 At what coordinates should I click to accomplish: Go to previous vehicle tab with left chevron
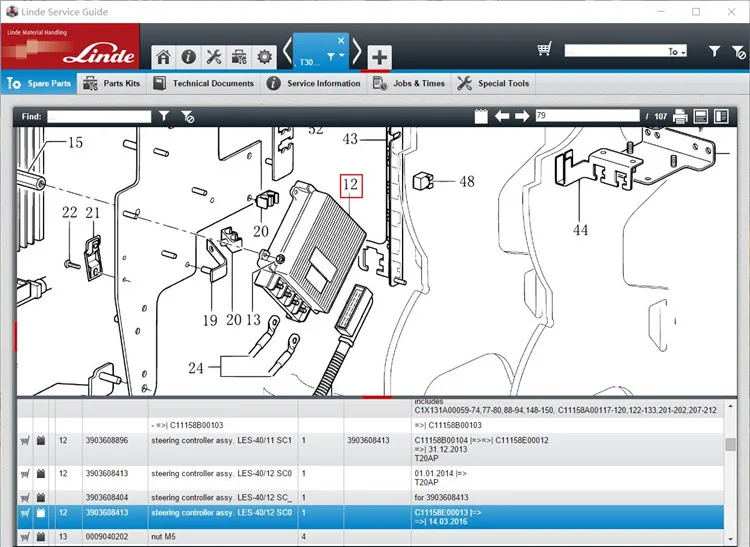click(x=287, y=51)
